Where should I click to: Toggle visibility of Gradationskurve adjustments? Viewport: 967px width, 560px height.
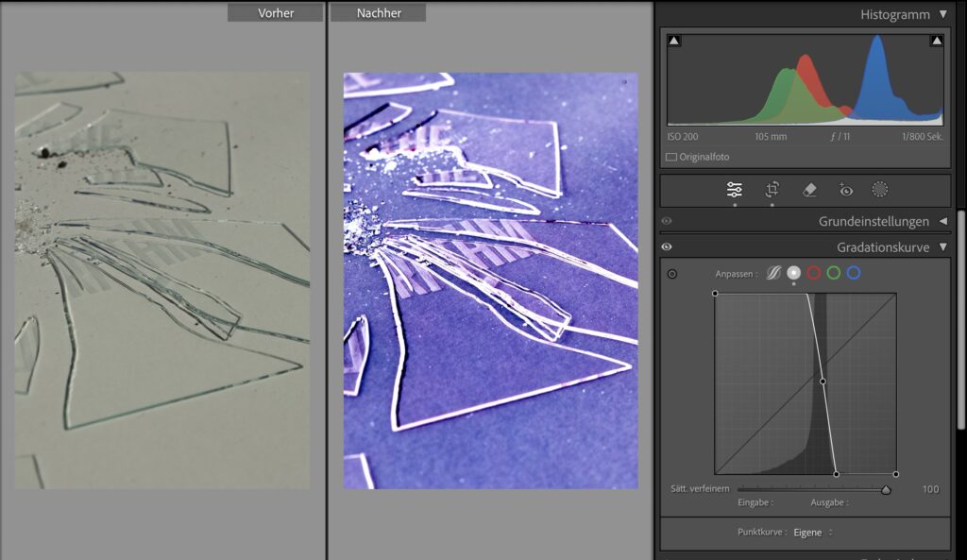(x=667, y=247)
